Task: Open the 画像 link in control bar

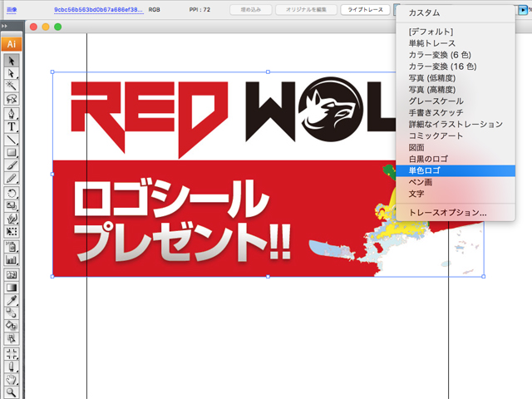Action: pyautogui.click(x=12, y=10)
